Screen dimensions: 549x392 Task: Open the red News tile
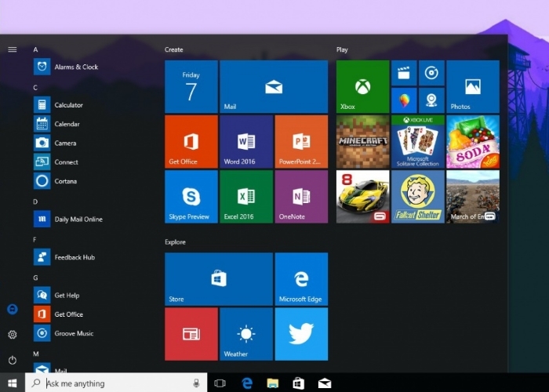tap(191, 334)
